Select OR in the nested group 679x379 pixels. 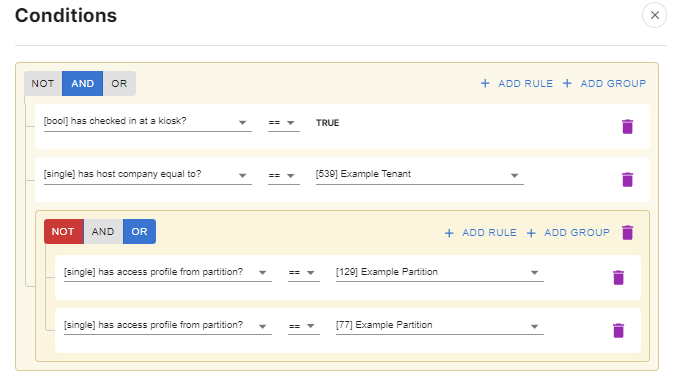pyautogui.click(x=139, y=232)
